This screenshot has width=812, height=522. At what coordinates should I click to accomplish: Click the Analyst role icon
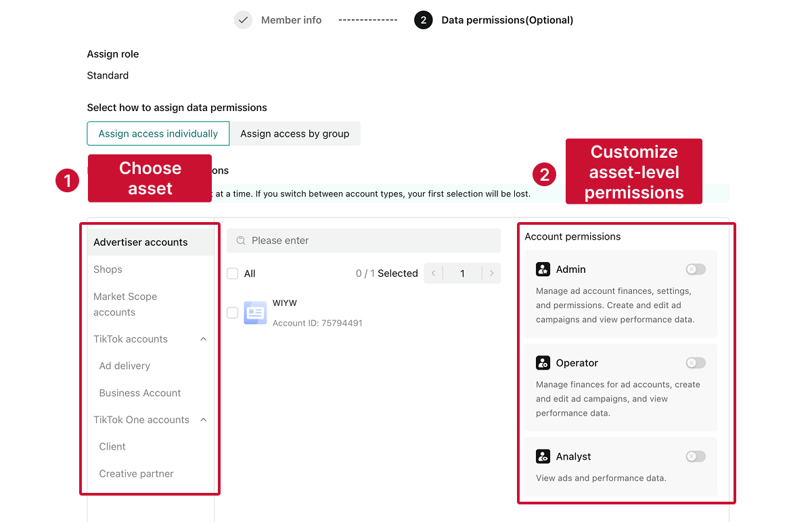[x=543, y=456]
